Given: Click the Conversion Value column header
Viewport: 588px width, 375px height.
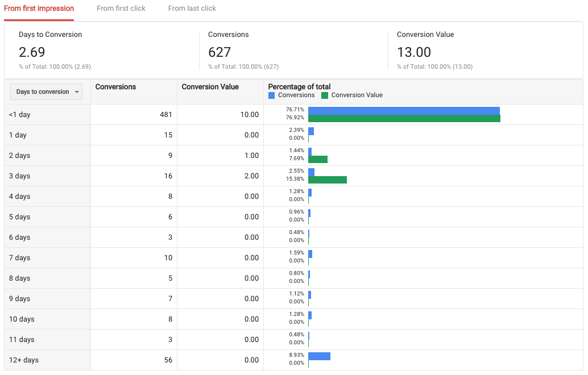Looking at the screenshot, I should click(210, 87).
